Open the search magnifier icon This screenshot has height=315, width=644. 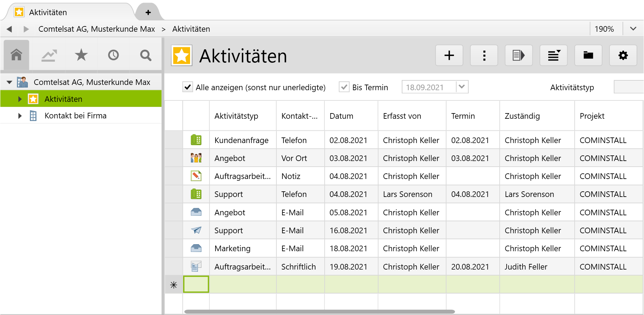pyautogui.click(x=145, y=55)
